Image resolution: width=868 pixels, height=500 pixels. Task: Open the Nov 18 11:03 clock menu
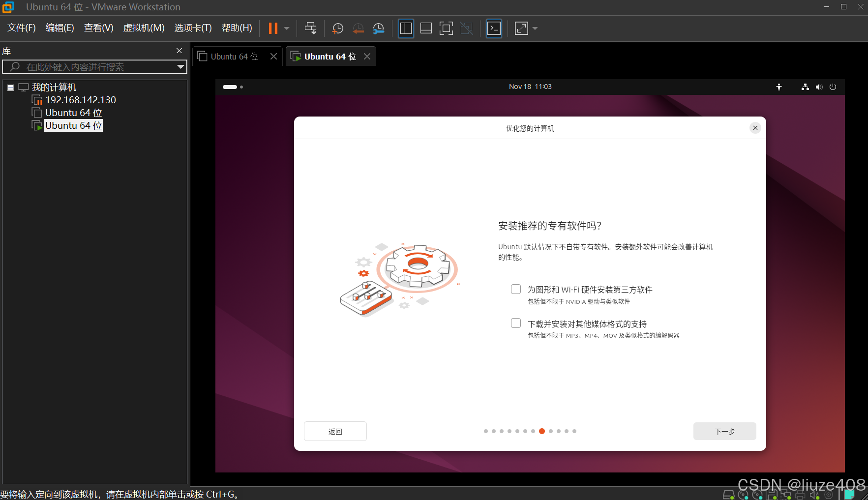[530, 87]
